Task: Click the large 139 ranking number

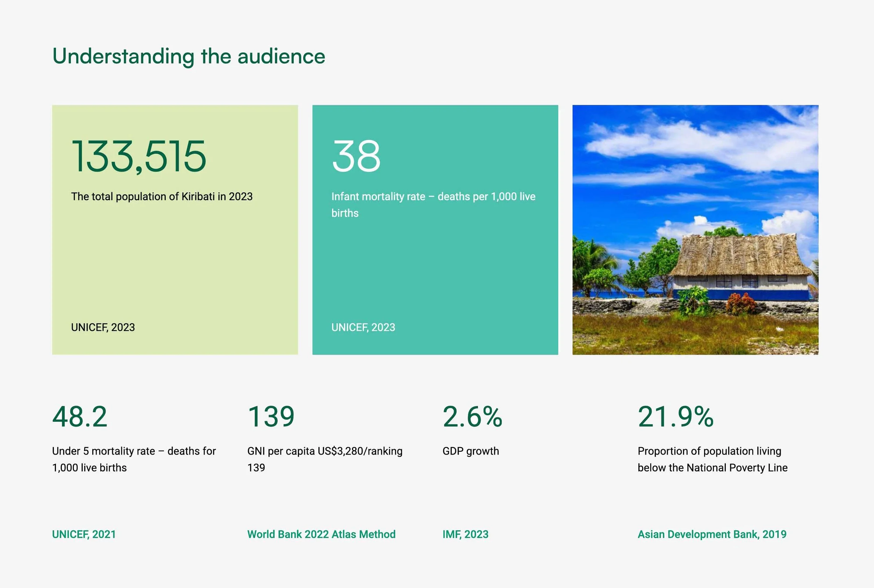Action: [271, 416]
